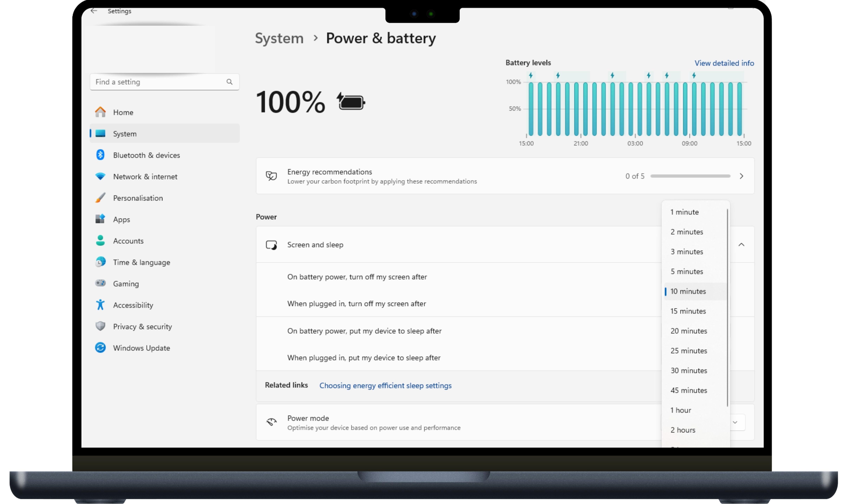Screen dimensions: 848x504
Task: Open Energy recommendations right chevron
Action: 741,176
